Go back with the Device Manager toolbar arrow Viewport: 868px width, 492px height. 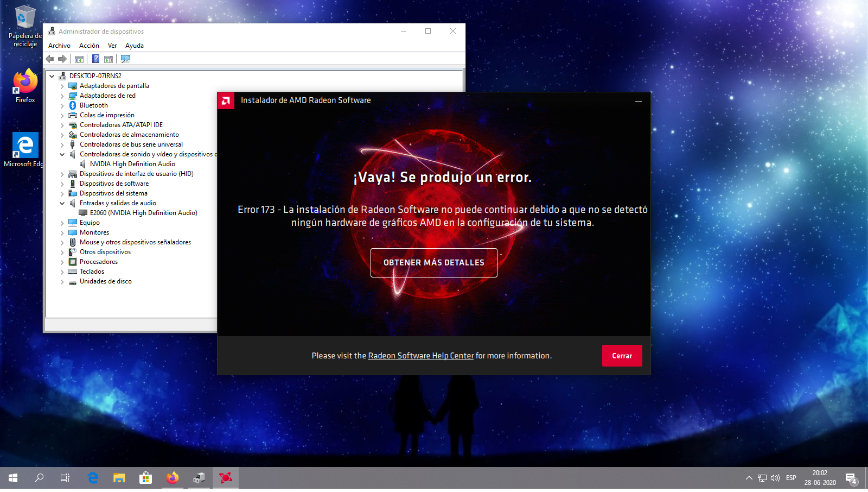[50, 59]
